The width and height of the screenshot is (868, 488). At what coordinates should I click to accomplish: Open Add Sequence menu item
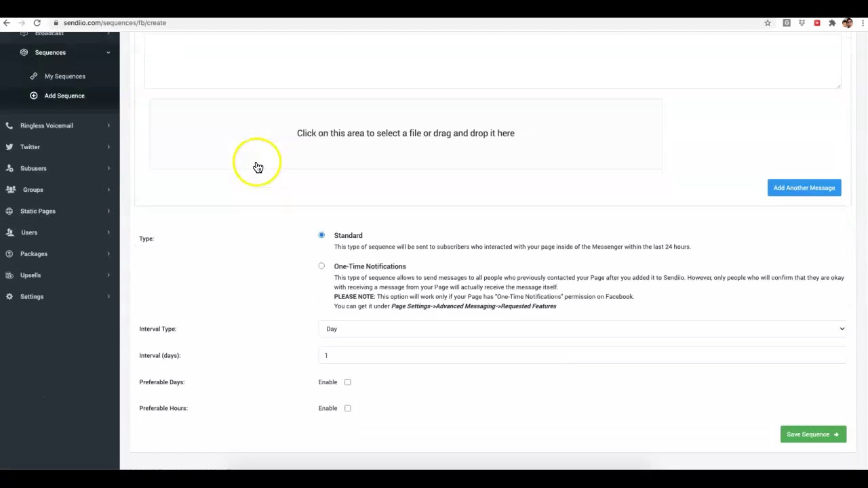coord(64,96)
